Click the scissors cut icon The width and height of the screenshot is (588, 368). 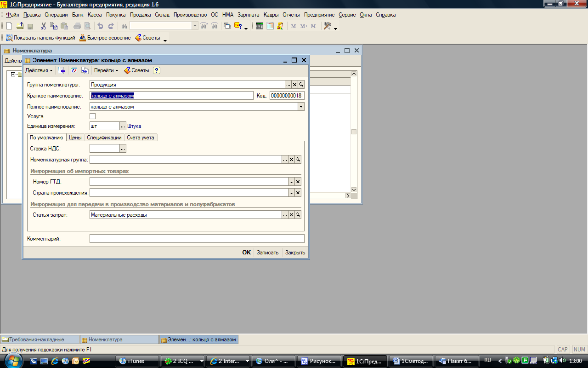click(43, 26)
